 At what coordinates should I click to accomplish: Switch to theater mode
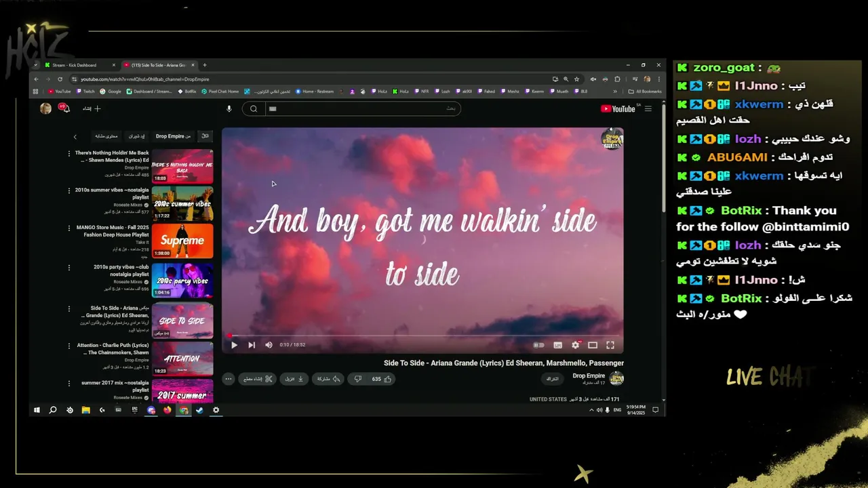[x=593, y=345]
